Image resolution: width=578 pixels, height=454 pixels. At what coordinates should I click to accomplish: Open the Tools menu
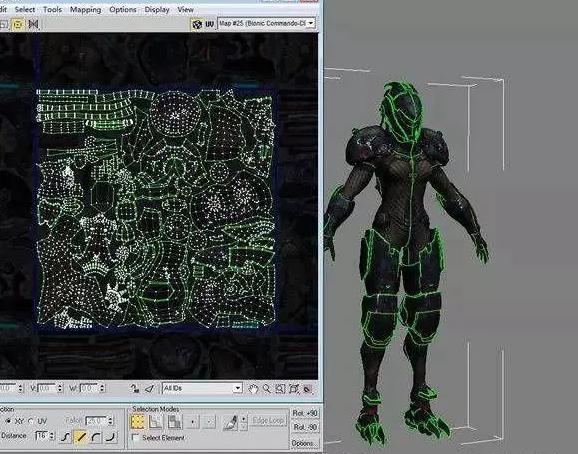point(52,9)
